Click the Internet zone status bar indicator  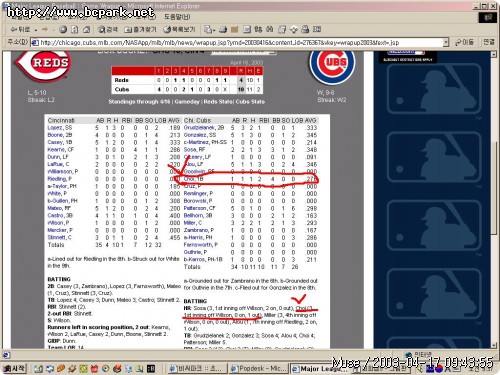(418, 354)
